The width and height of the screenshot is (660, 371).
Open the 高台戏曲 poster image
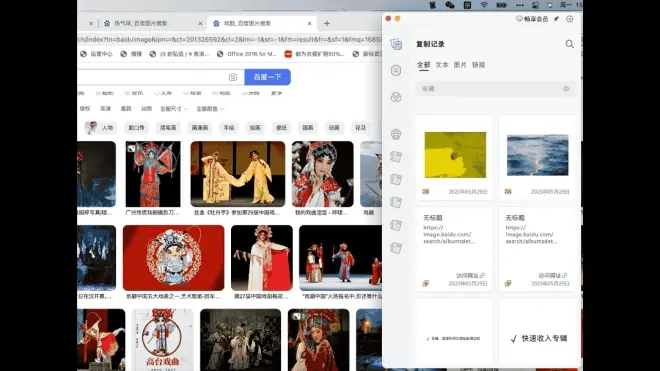click(162, 340)
